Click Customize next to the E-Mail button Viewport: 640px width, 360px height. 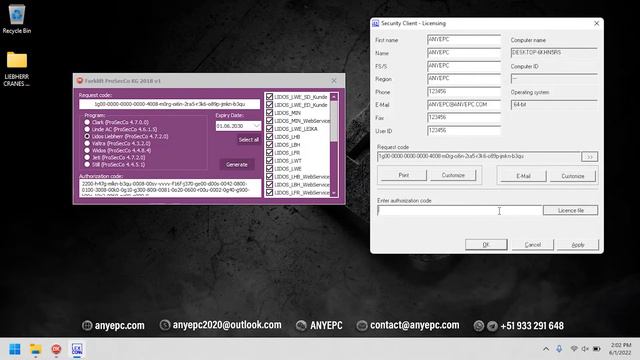[x=573, y=176]
